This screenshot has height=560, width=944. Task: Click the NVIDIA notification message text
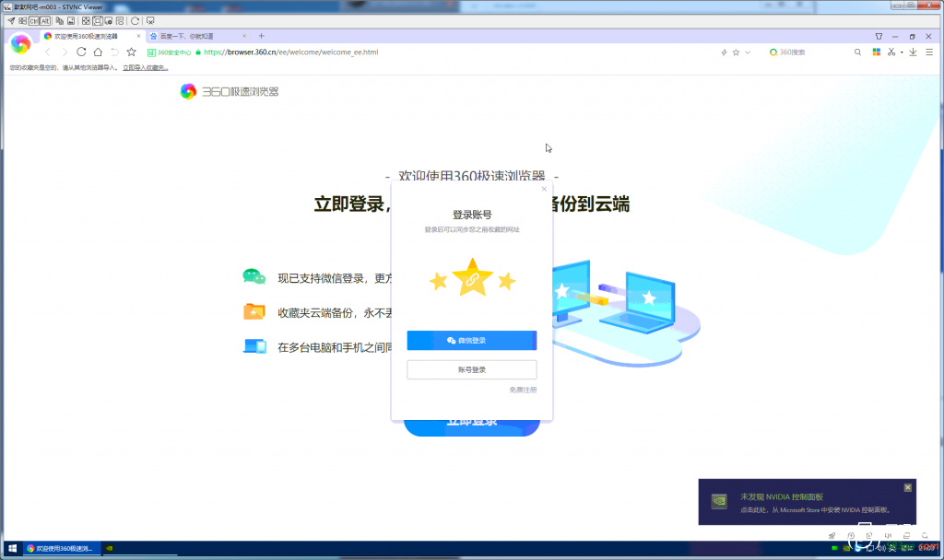(816, 510)
